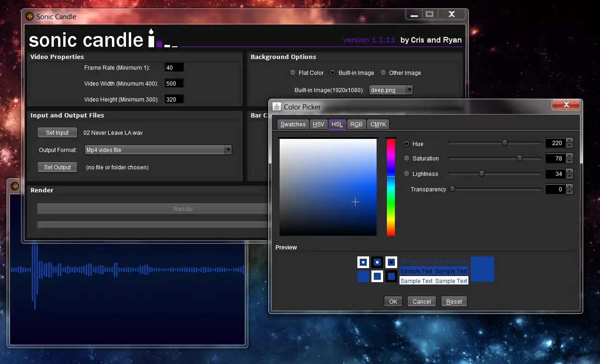This screenshot has height=364, width=600.
Task: Click the Lightness slider handle
Action: coord(481,174)
